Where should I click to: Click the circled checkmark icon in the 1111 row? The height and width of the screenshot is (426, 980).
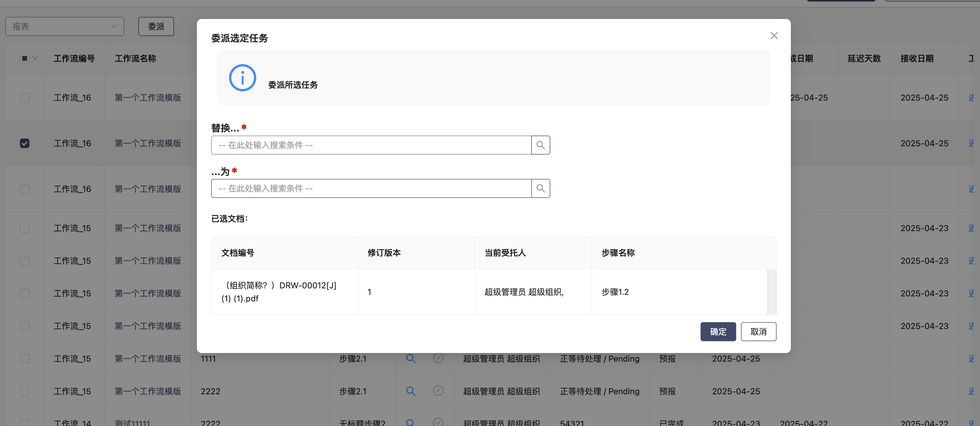(x=438, y=358)
